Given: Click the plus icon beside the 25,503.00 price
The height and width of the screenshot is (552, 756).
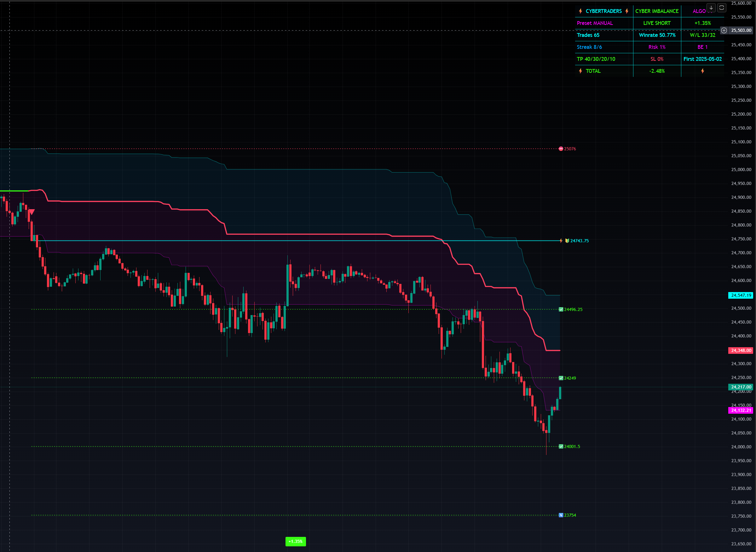Looking at the screenshot, I should 724,31.
